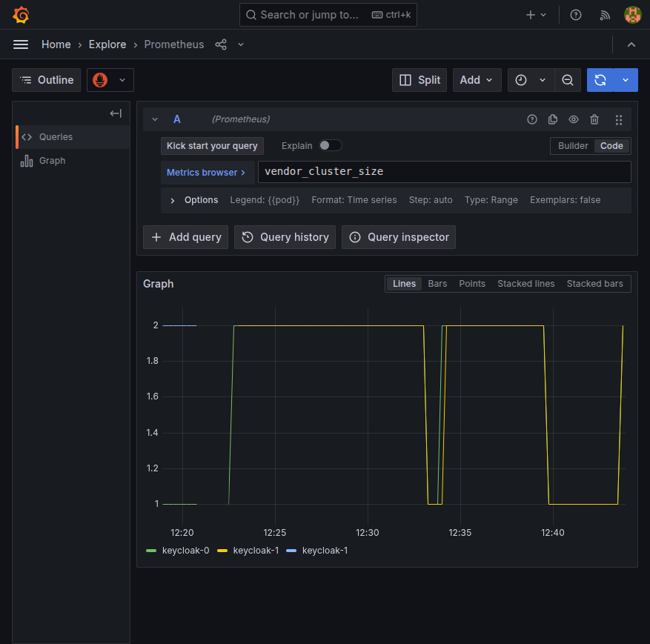Open the auto-refresh interval dropdown
Image resolution: width=650 pixels, height=644 pixels.
tap(626, 80)
